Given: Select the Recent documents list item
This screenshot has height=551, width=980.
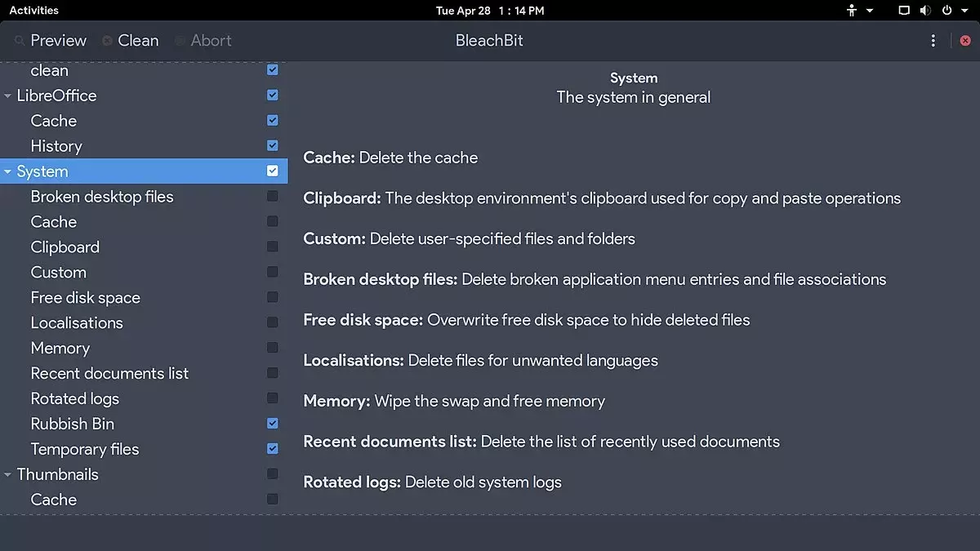Looking at the screenshot, I should 109,373.
